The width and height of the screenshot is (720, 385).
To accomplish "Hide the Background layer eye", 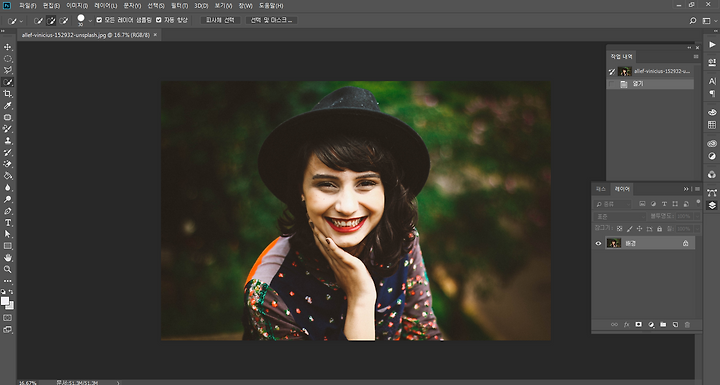I will (x=598, y=243).
